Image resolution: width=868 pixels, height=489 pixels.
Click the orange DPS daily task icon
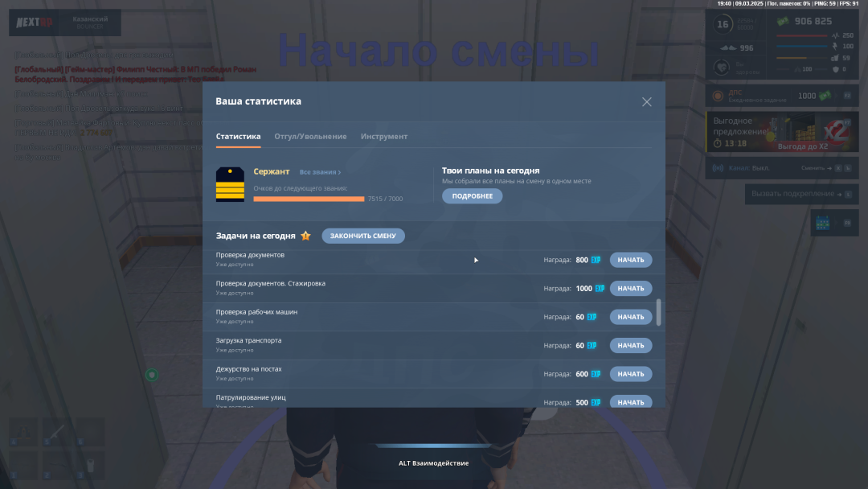coord(719,96)
